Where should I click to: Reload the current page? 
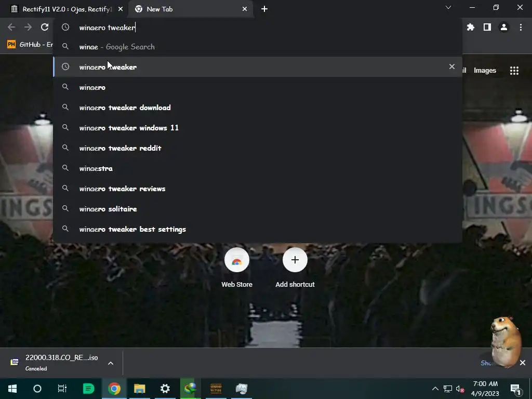pos(45,27)
